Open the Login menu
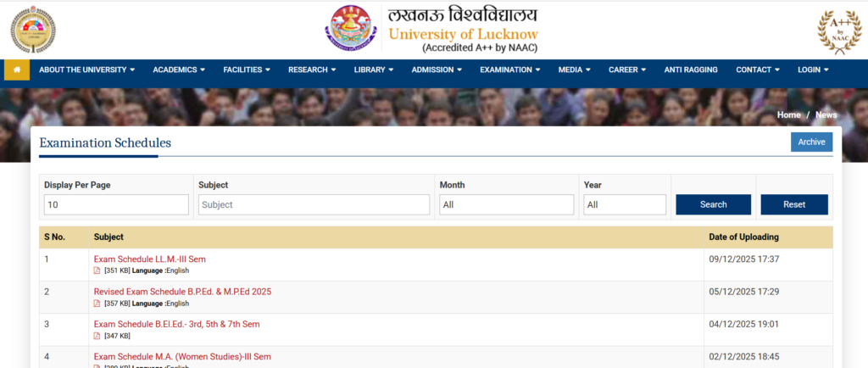Image resolution: width=868 pixels, height=368 pixels. pos(813,70)
